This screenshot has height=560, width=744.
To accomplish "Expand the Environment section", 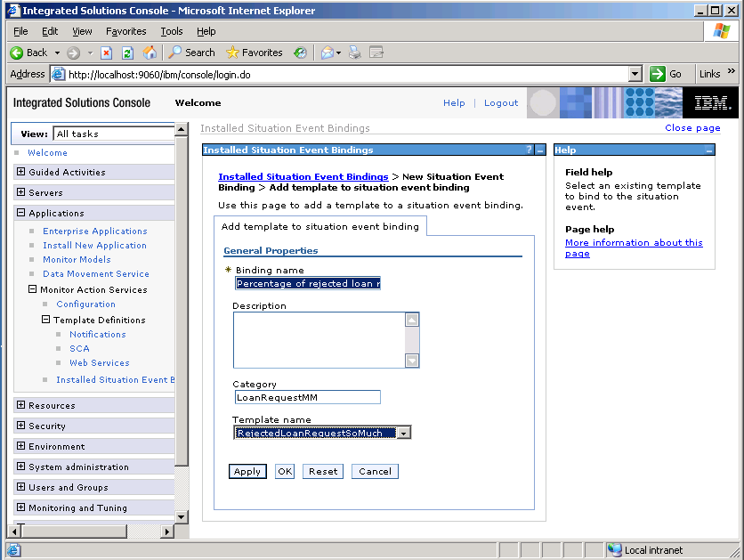I will [x=20, y=446].
